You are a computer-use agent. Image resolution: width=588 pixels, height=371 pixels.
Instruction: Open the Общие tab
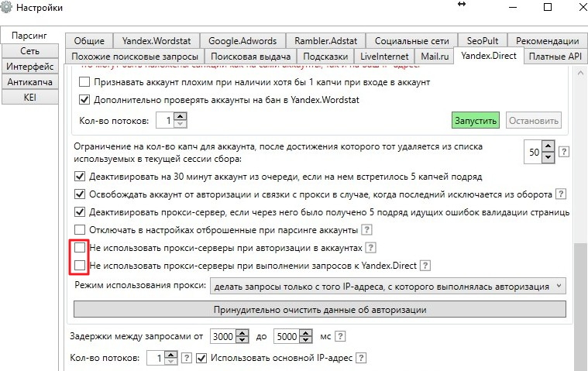89,40
